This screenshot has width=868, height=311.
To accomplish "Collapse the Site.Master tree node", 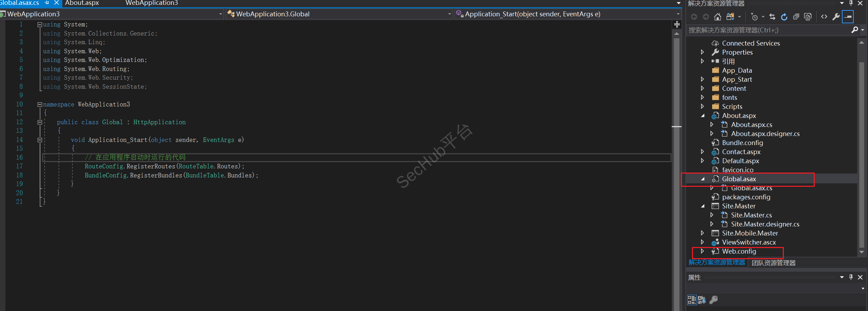I will tap(702, 206).
